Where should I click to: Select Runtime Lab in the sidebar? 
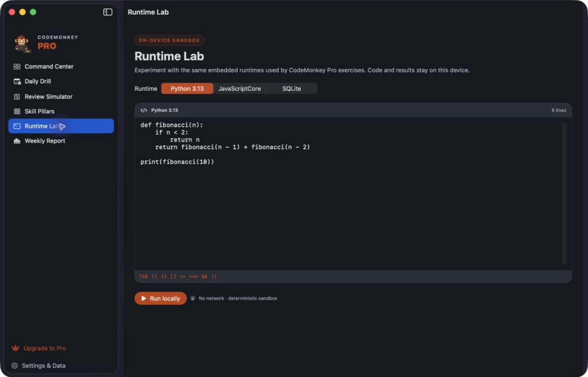[61, 126]
